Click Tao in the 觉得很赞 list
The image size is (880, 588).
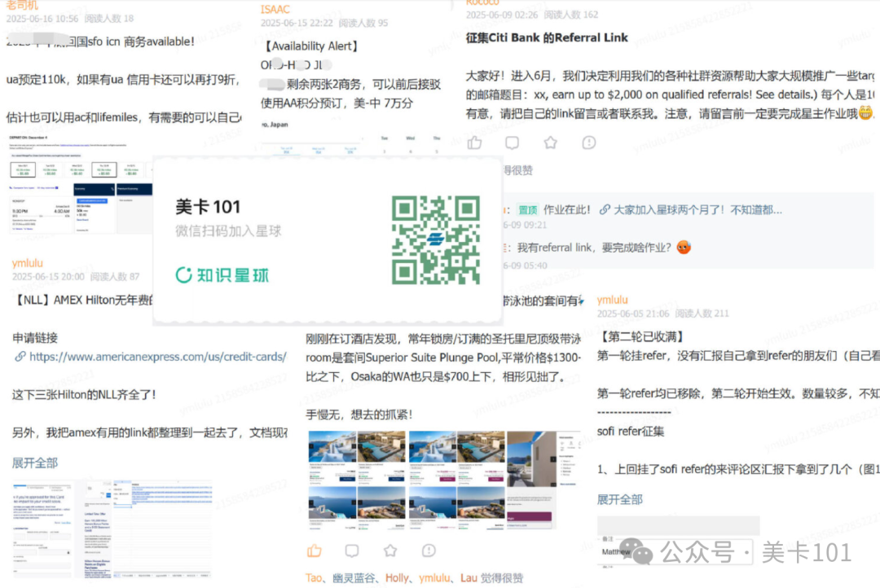[x=313, y=577]
